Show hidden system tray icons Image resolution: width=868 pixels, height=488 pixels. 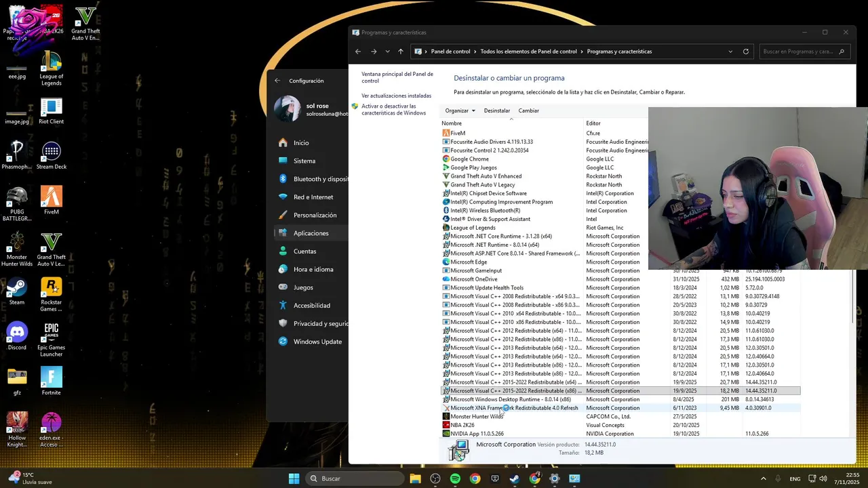[775, 479]
